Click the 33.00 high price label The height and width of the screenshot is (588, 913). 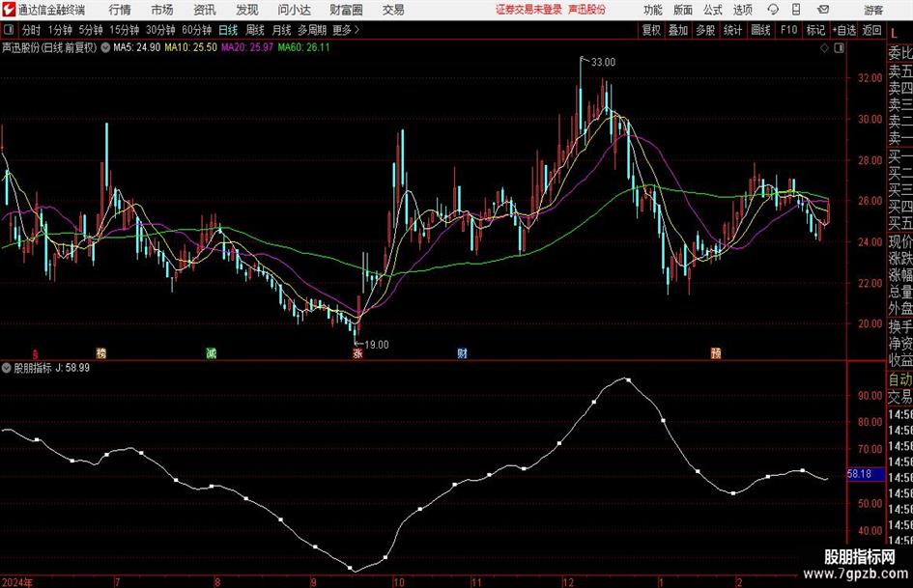tap(603, 62)
